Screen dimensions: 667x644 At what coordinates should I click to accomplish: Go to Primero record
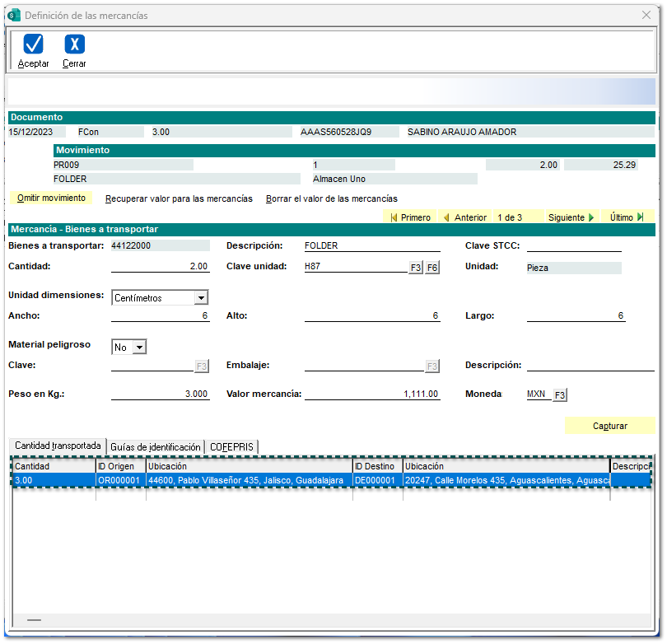(x=410, y=217)
